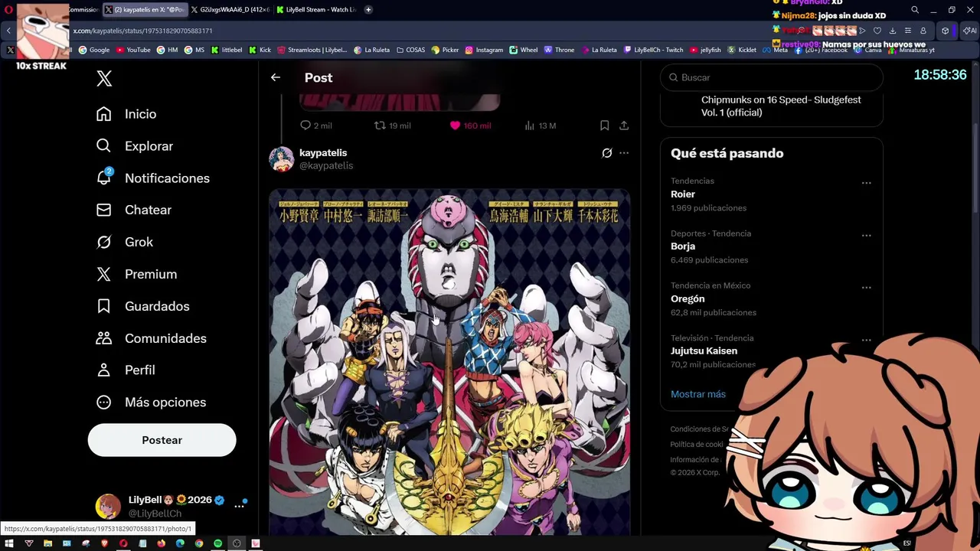This screenshot has height=551, width=980.
Task: Open the JoJo poster image in the post
Action: pos(449,361)
